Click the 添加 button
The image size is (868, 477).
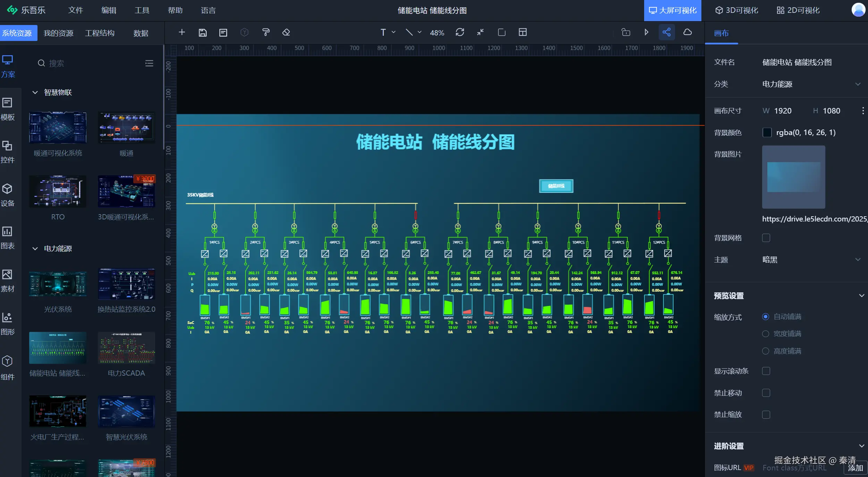point(855,468)
